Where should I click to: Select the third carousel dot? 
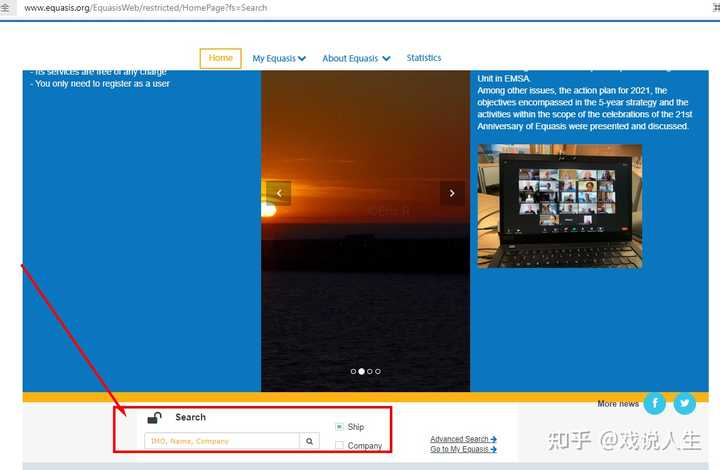[x=370, y=371]
